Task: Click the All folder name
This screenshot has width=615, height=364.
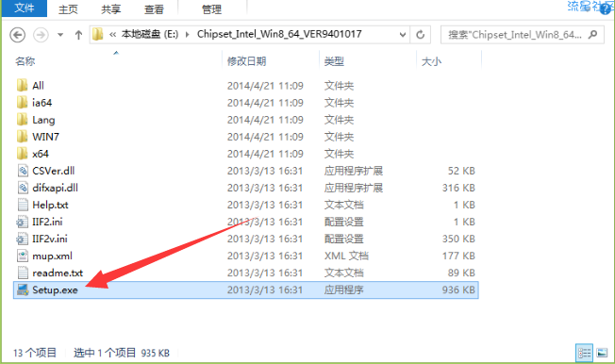Action: click(38, 86)
